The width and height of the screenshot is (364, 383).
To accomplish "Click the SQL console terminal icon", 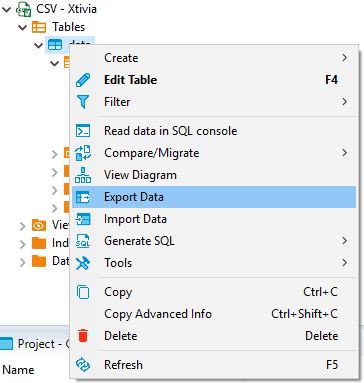I will click(83, 131).
